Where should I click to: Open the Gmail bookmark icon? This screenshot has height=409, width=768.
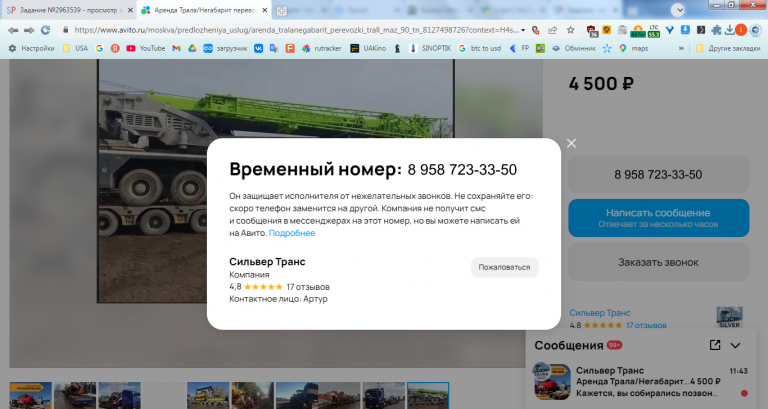tap(176, 48)
